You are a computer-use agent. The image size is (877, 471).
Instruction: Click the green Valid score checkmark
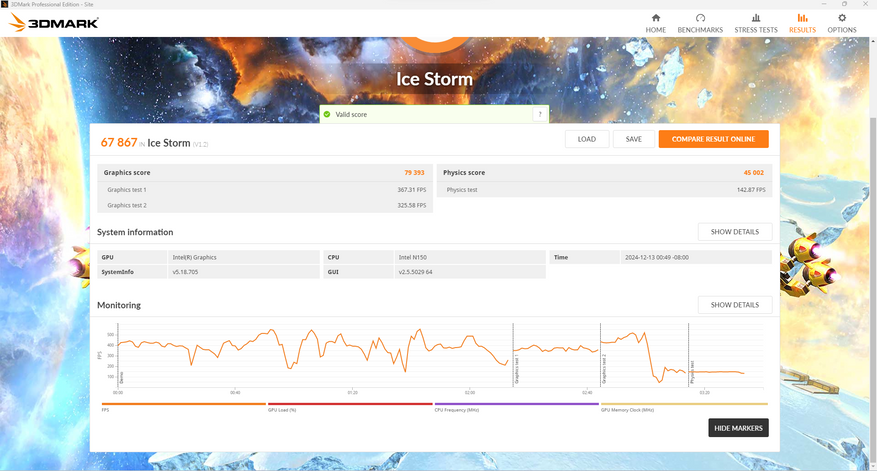click(x=327, y=114)
